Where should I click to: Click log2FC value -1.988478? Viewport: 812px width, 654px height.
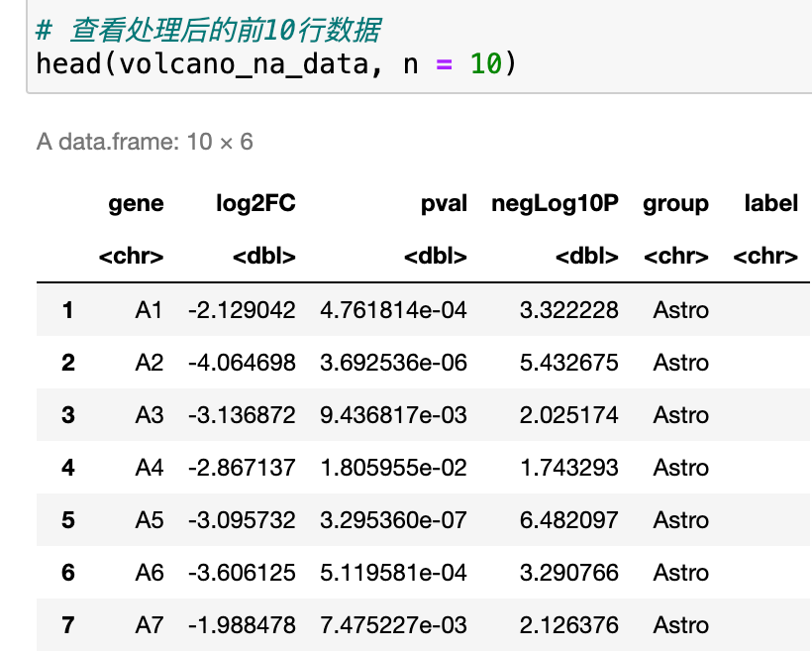[242, 625]
